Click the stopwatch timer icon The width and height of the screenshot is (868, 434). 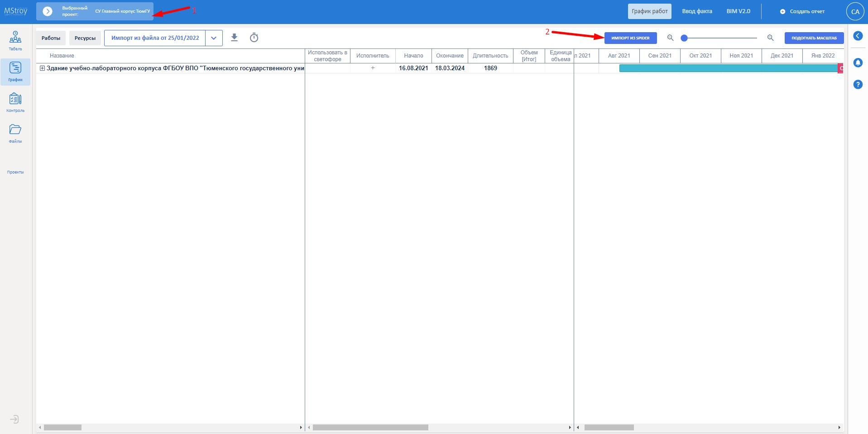coord(254,38)
